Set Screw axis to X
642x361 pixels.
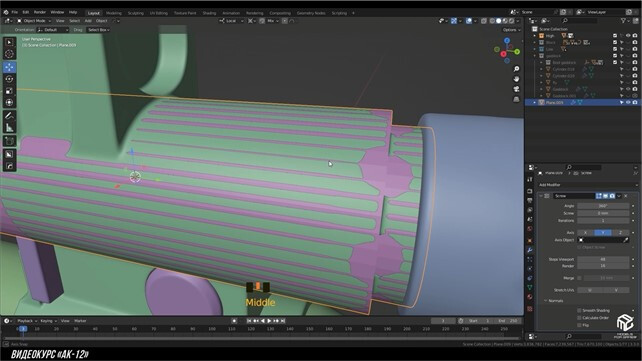coord(585,232)
